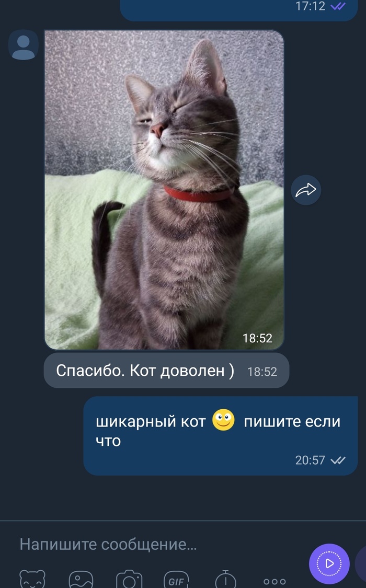Open the cat photo in full view
The height and width of the screenshot is (588, 366).
coord(164,190)
